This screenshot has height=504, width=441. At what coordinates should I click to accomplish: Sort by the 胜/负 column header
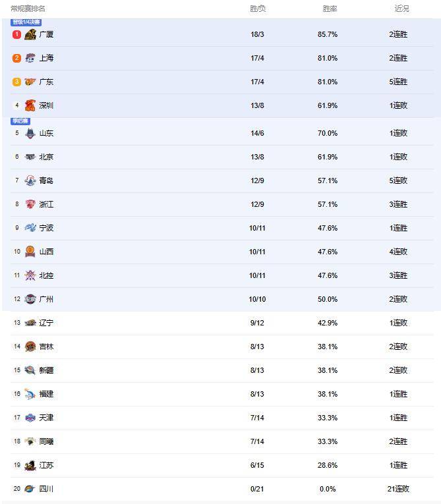click(x=258, y=9)
